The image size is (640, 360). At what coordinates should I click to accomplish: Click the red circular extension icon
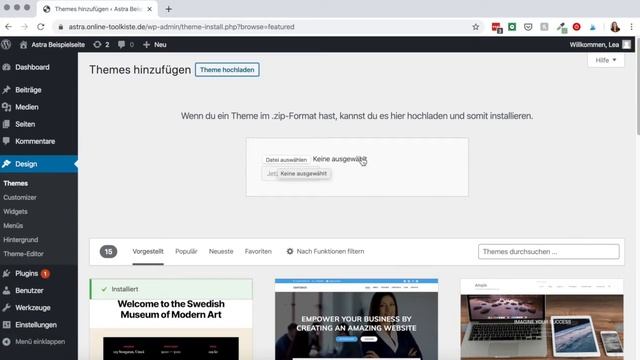coord(576,27)
